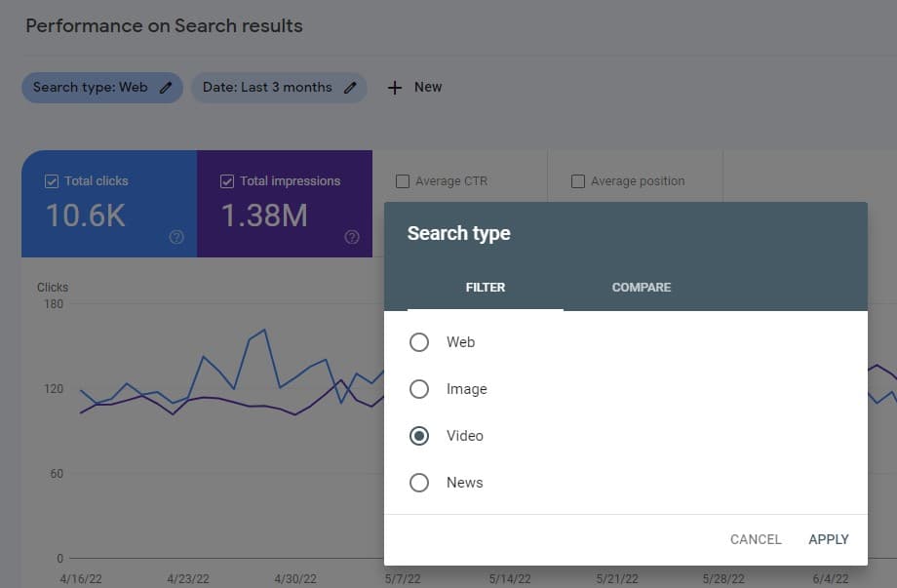Enable the Average CTR metric

403,180
